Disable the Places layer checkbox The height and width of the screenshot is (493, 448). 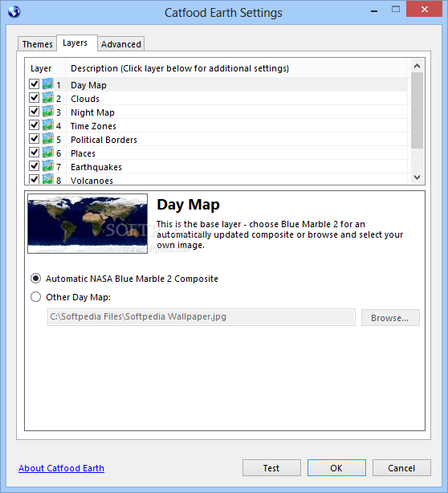point(34,153)
